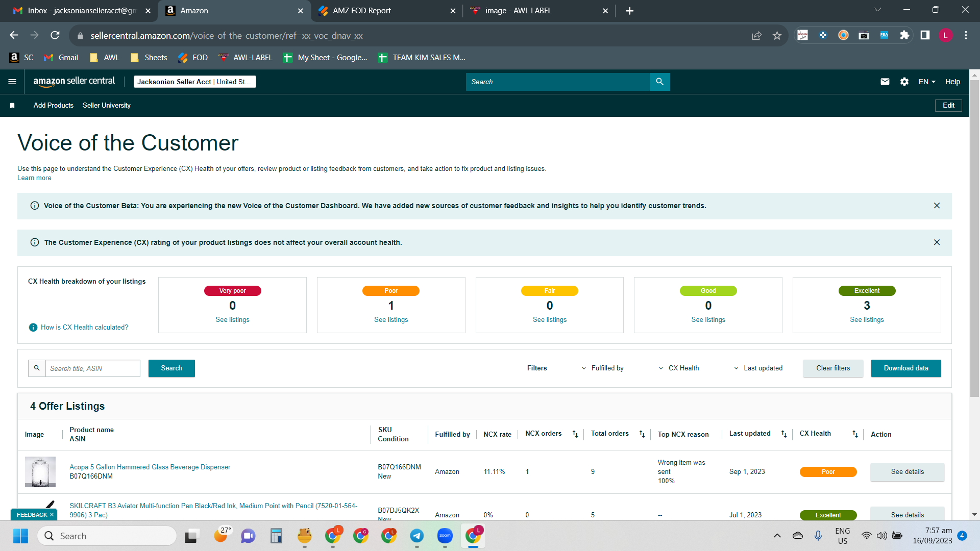Bookmark this page with the star icon
This screenshot has height=551, width=980.
coord(777,36)
